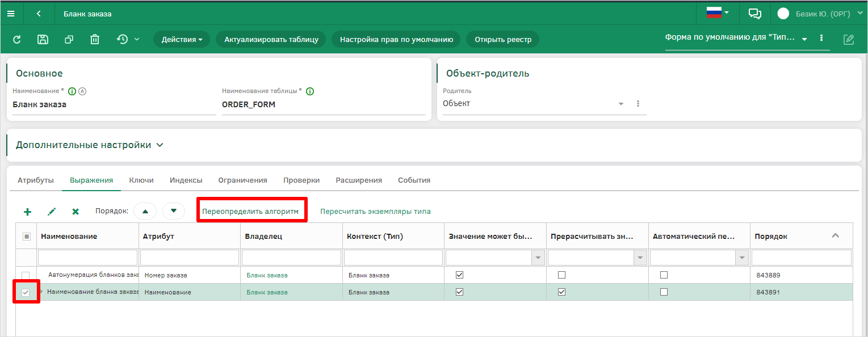Toggle Прерасчитывать checkbox for Наименование бланка row
The width and height of the screenshot is (868, 337).
coord(561,292)
